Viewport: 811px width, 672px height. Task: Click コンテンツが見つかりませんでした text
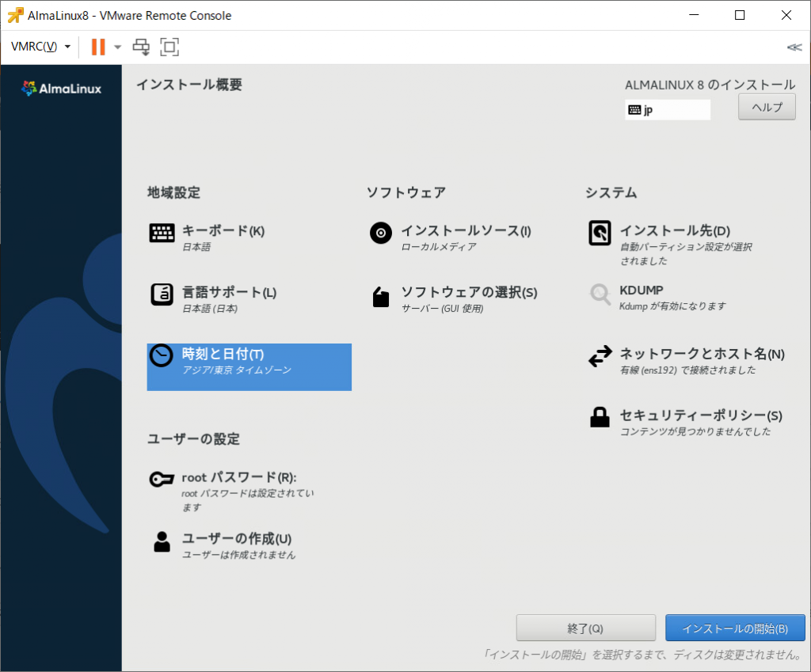pyautogui.click(x=695, y=431)
